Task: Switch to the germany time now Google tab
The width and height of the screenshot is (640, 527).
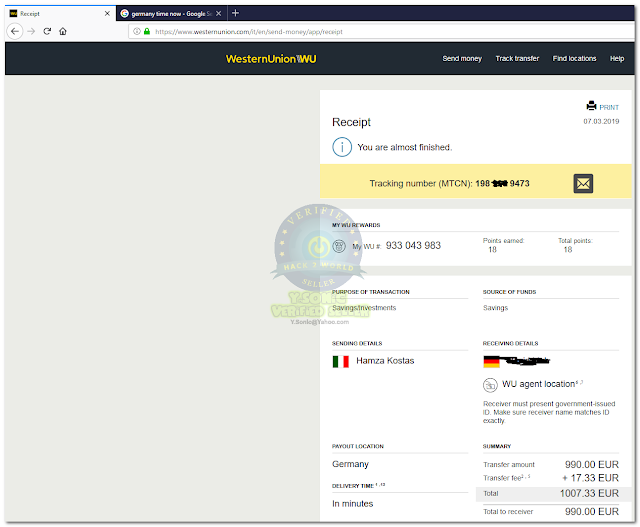Action: [x=171, y=13]
